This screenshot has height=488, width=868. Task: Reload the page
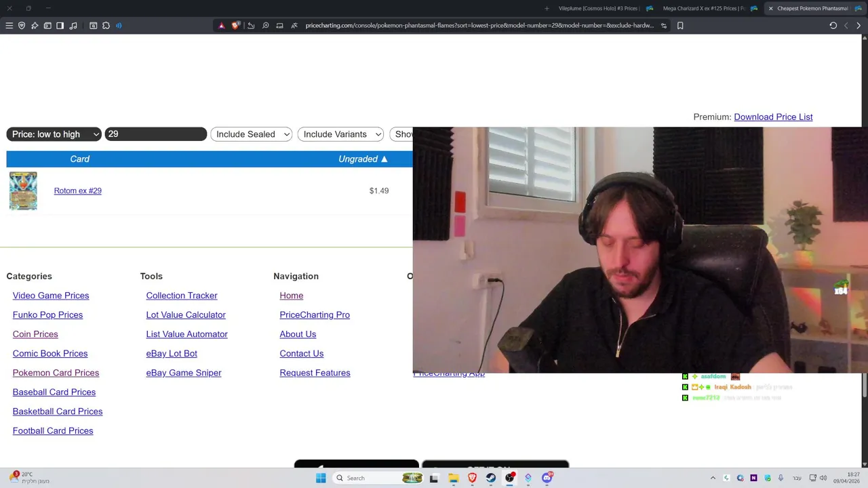[833, 26]
